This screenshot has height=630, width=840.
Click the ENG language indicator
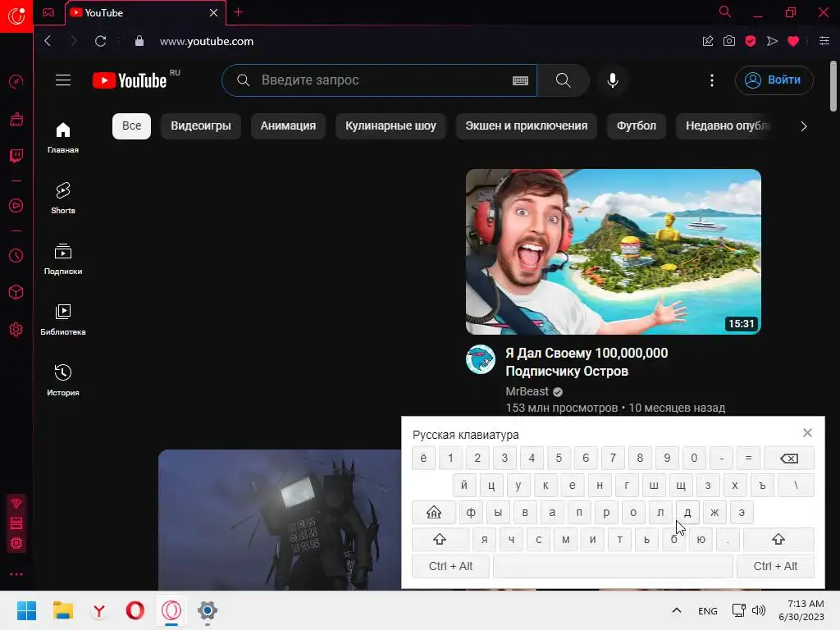(x=708, y=611)
